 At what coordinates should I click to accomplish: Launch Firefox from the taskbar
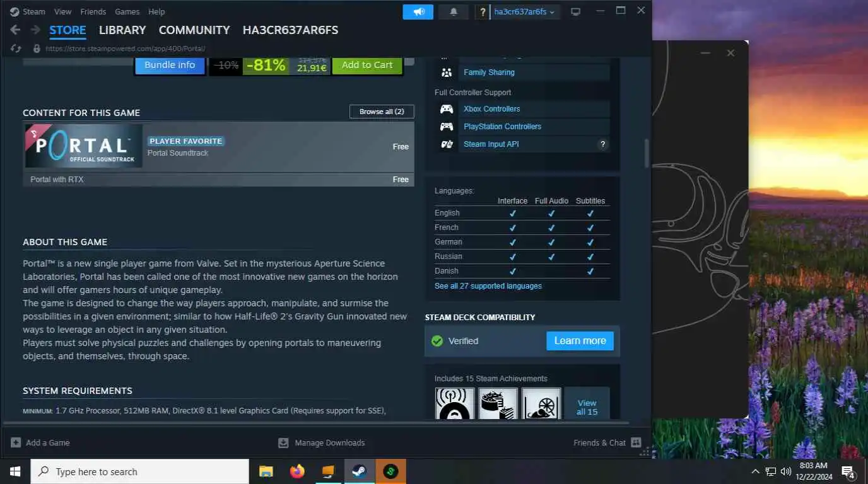tap(296, 471)
